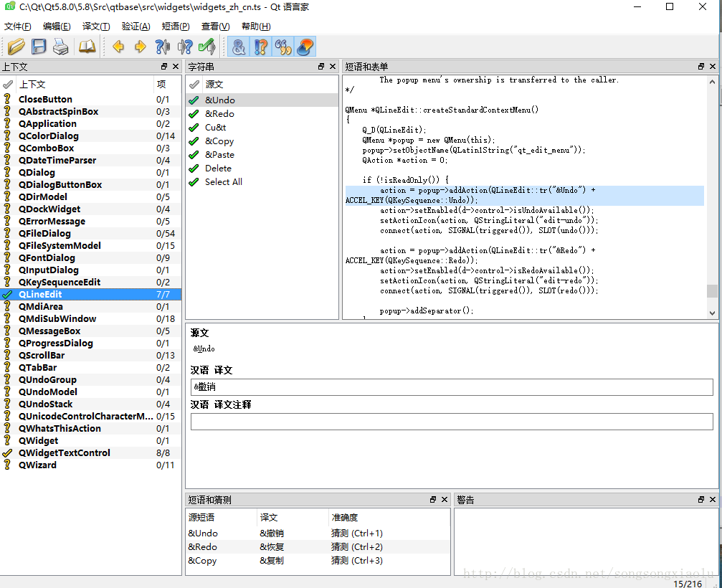Viewport: 722px width, 588px height.
Task: Pick the &Copy guess row
Action: 318,560
